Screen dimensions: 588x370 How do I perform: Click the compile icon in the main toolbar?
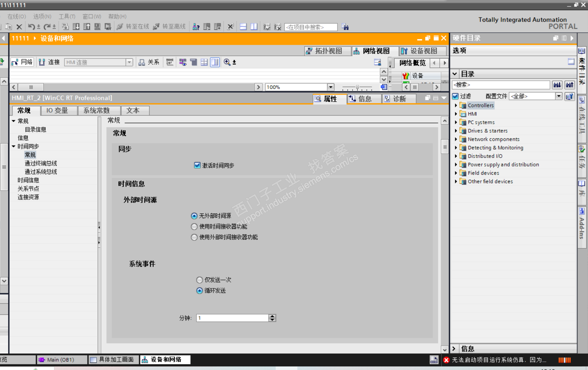(x=65, y=27)
